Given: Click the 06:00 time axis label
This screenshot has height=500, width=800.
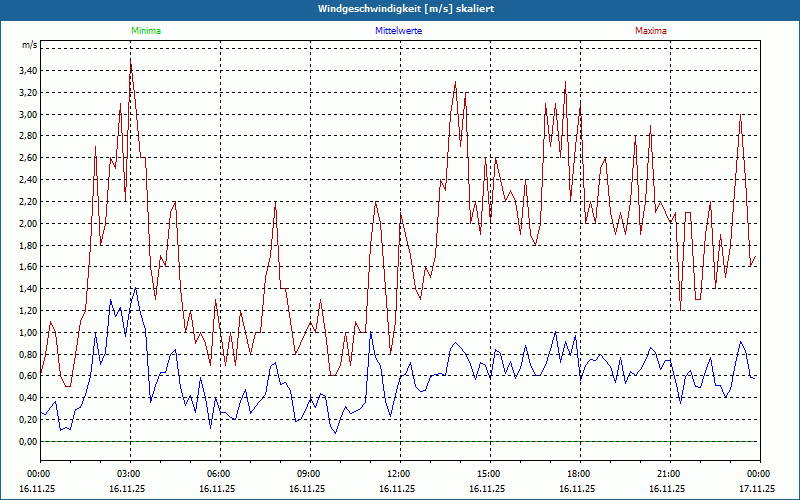Looking at the screenshot, I should (218, 474).
